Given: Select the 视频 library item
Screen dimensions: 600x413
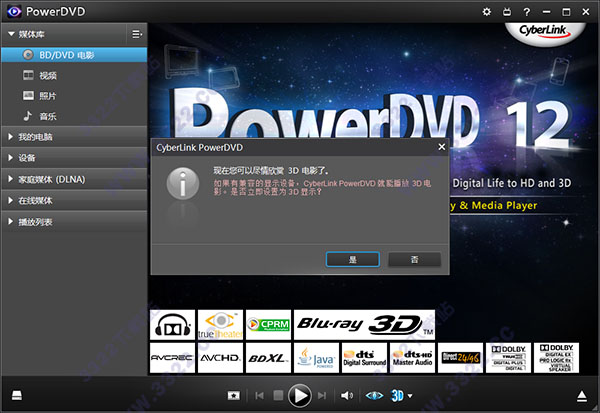Looking at the screenshot, I should [x=48, y=75].
